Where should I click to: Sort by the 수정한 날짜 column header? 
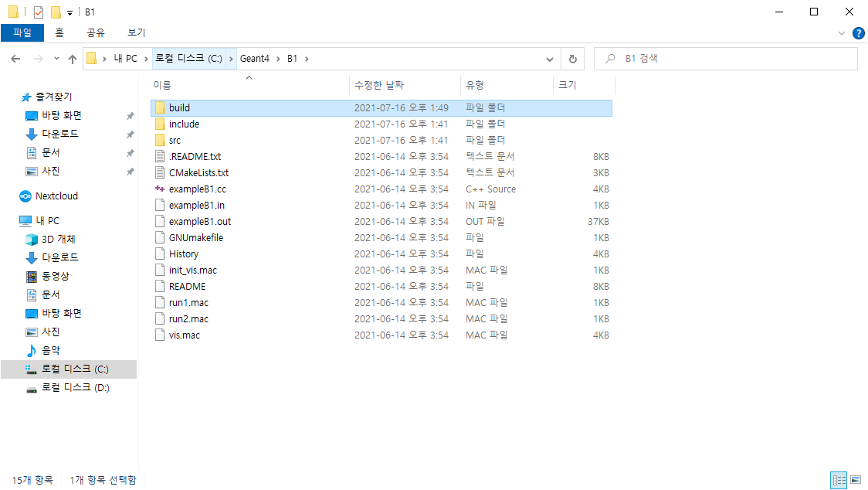pyautogui.click(x=378, y=85)
